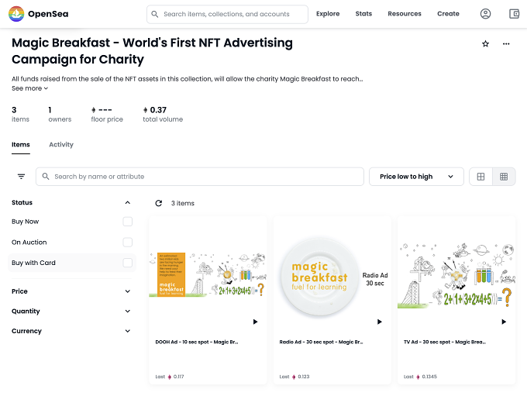Open the Stats menu
The width and height of the screenshot is (527, 420).
(363, 14)
